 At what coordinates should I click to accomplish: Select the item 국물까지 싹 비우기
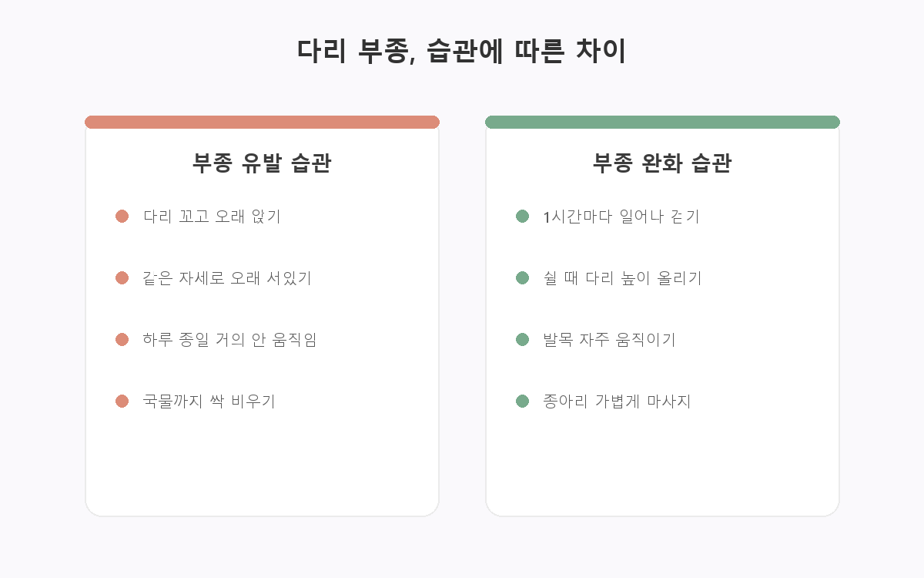click(209, 402)
